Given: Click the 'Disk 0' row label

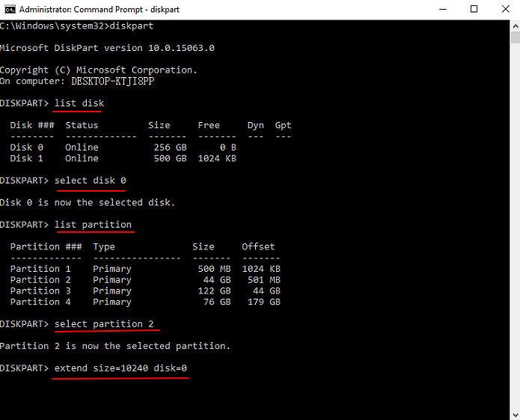Looking at the screenshot, I should coord(26,147).
